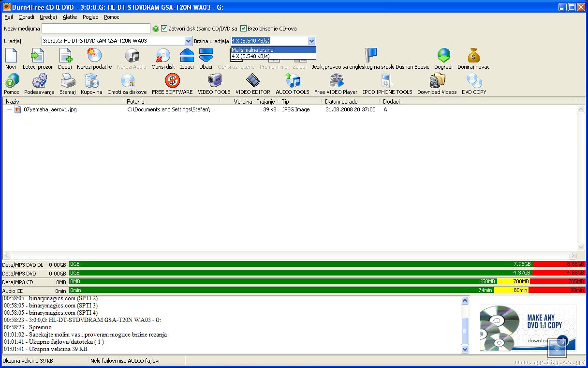The image size is (588, 368).
Task: Click the Obrisi disk erase icon
Action: [163, 55]
